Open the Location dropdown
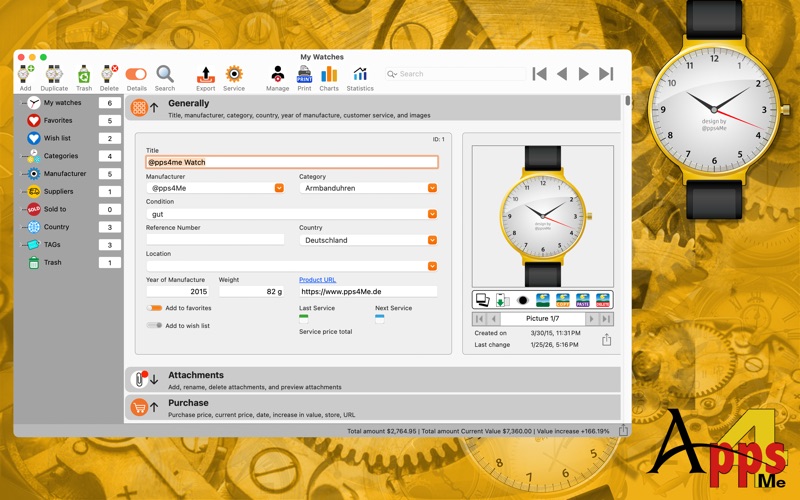The height and width of the screenshot is (500, 800). click(432, 266)
